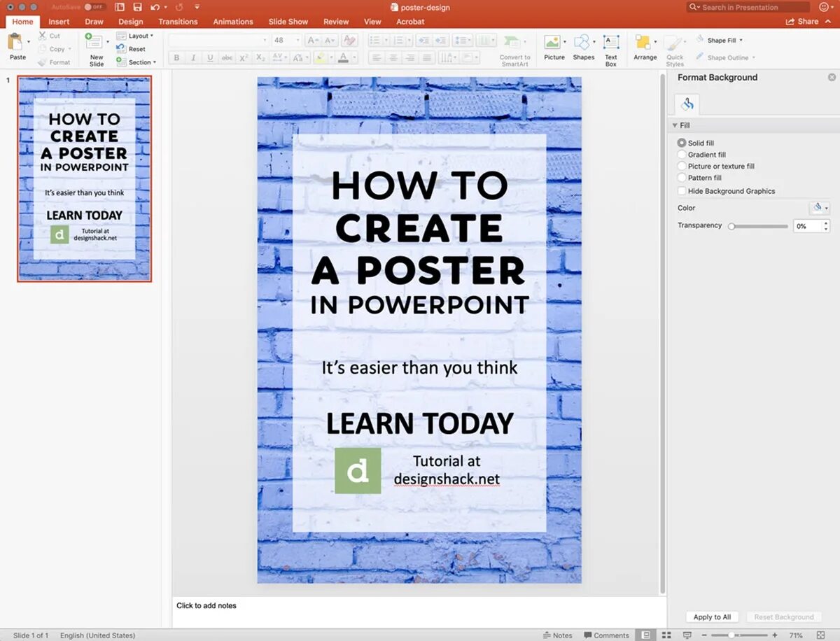Viewport: 840px width, 641px height.
Task: Click the Apply to All button
Action: [x=712, y=617]
